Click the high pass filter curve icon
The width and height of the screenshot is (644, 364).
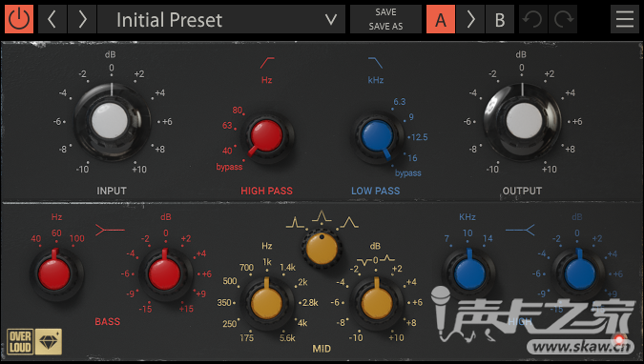[x=267, y=63]
